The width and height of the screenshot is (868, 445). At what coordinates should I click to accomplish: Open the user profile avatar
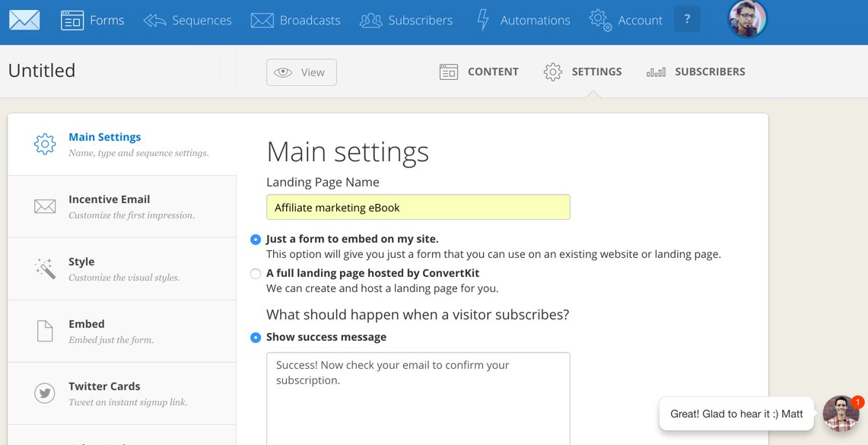pyautogui.click(x=747, y=19)
